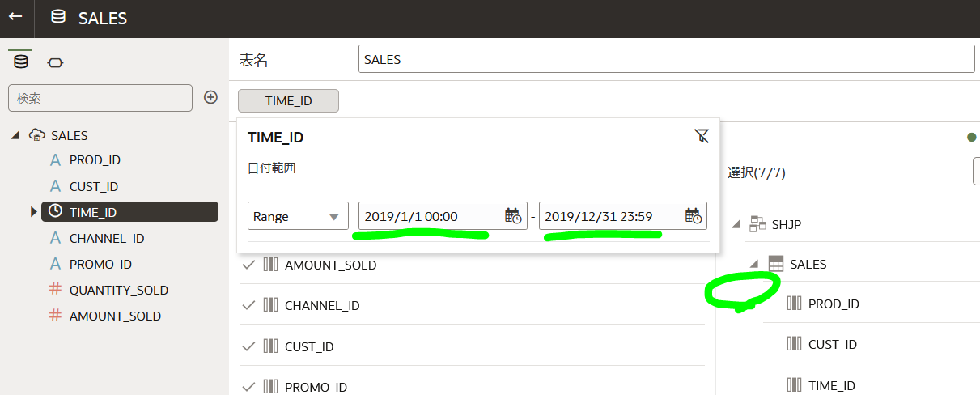The image size is (980, 395).
Task: Select PROD_ID in the right table tree
Action: tap(834, 304)
